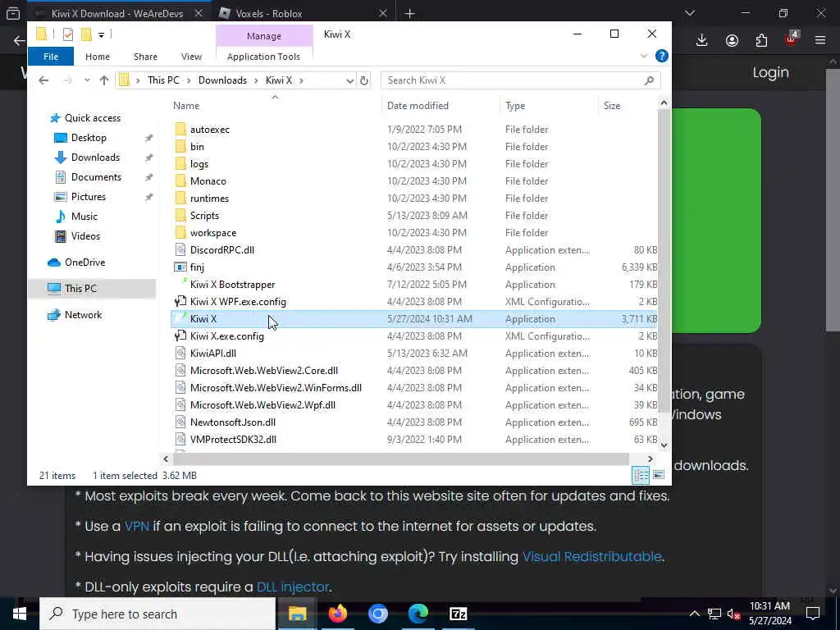Screen dimensions: 840x630
Task: Open the File Explorer help icon
Action: pyautogui.click(x=662, y=56)
